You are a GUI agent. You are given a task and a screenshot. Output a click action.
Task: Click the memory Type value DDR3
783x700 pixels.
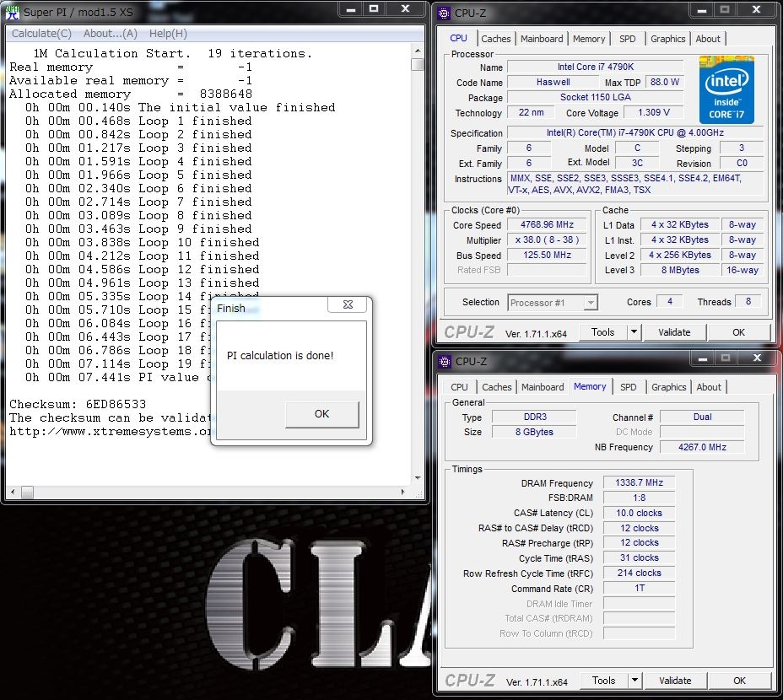pos(534,417)
